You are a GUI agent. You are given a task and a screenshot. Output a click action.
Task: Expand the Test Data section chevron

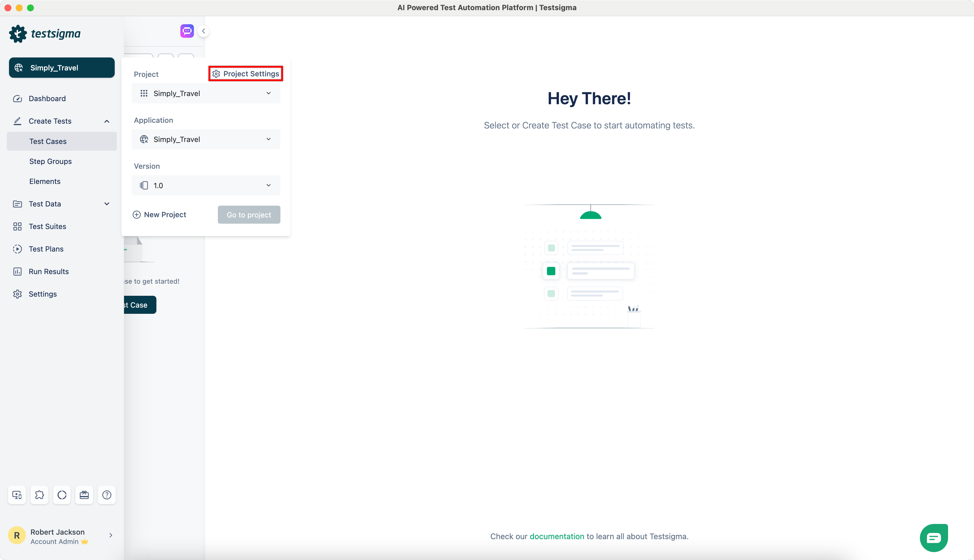(x=107, y=204)
